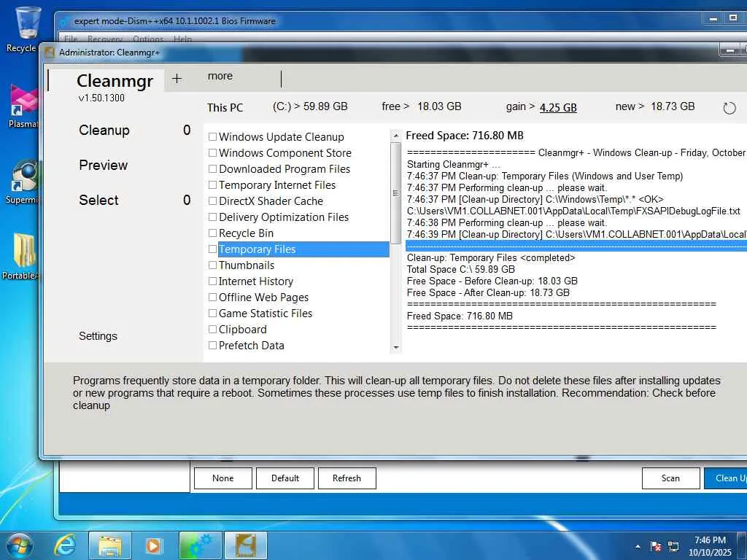
Task: Click the 'Starting Cleanmgr+ ...' log line
Action: click(454, 164)
